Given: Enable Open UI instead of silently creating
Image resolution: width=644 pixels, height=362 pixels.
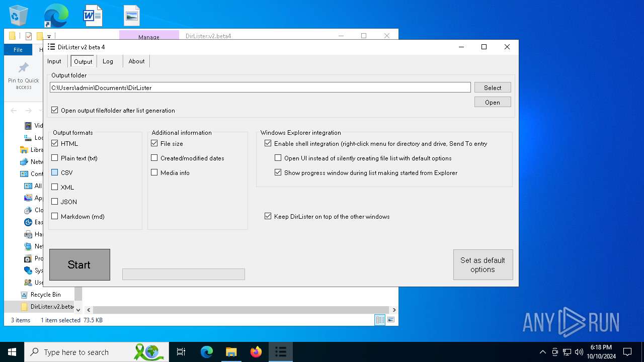Looking at the screenshot, I should (278, 158).
